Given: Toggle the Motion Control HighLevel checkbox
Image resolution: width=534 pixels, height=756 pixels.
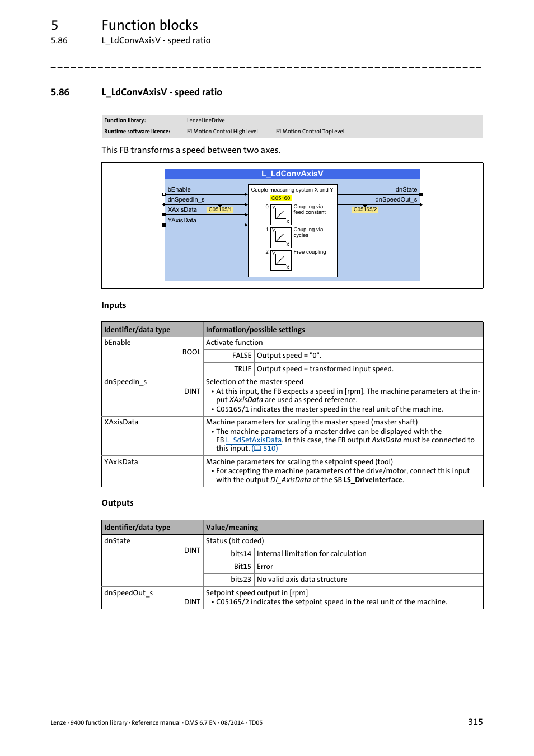Looking at the screenshot, I should point(189,132).
